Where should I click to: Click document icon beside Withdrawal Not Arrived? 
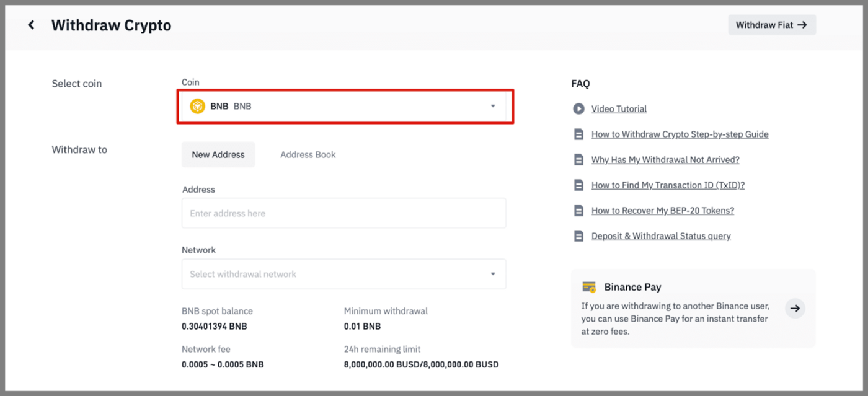(x=578, y=160)
